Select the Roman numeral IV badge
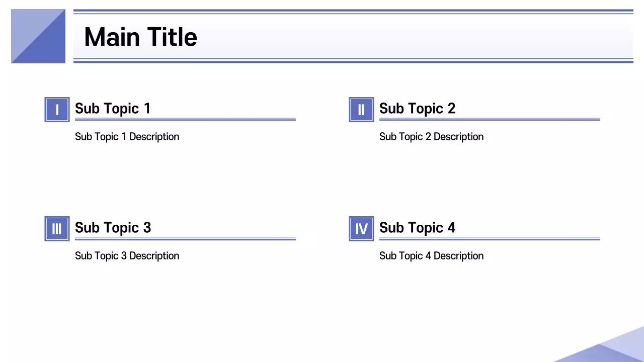The width and height of the screenshot is (644, 362). click(x=361, y=229)
